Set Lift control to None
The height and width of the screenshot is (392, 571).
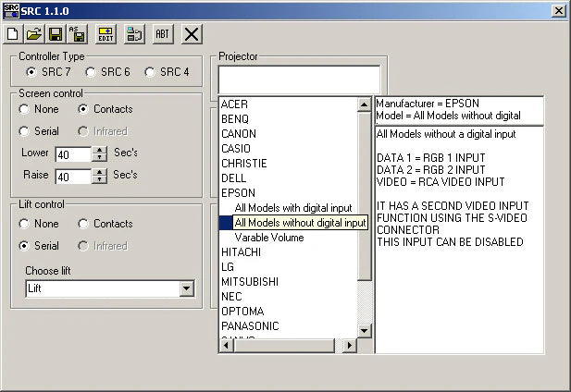39,224
